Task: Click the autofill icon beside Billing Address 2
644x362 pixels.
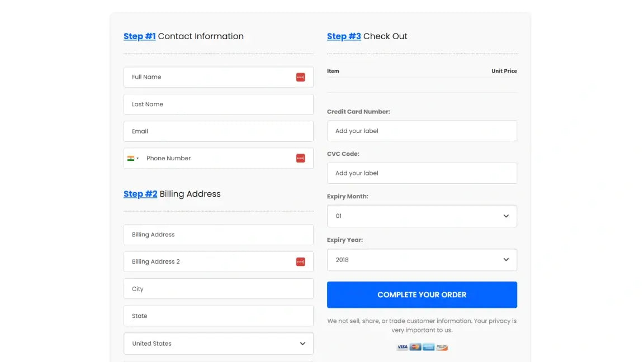Action: 301,261
